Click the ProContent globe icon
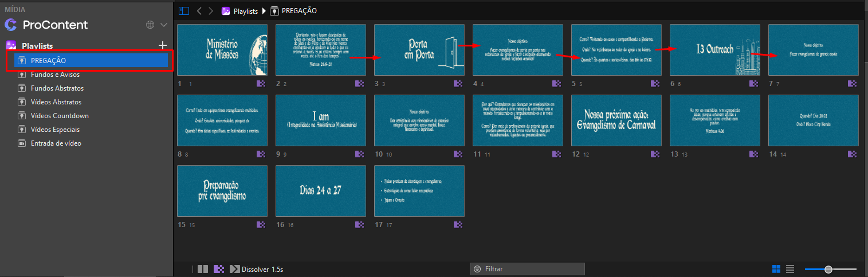This screenshot has height=277, width=868. (150, 25)
